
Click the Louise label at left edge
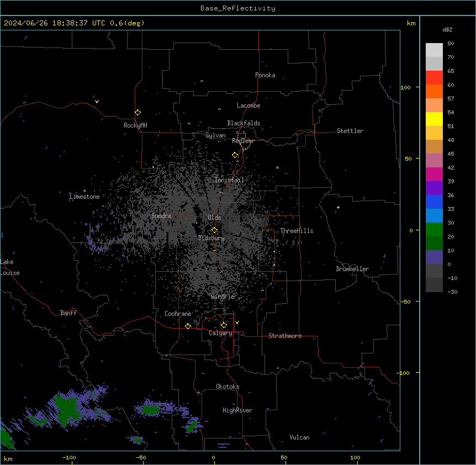tap(10, 273)
